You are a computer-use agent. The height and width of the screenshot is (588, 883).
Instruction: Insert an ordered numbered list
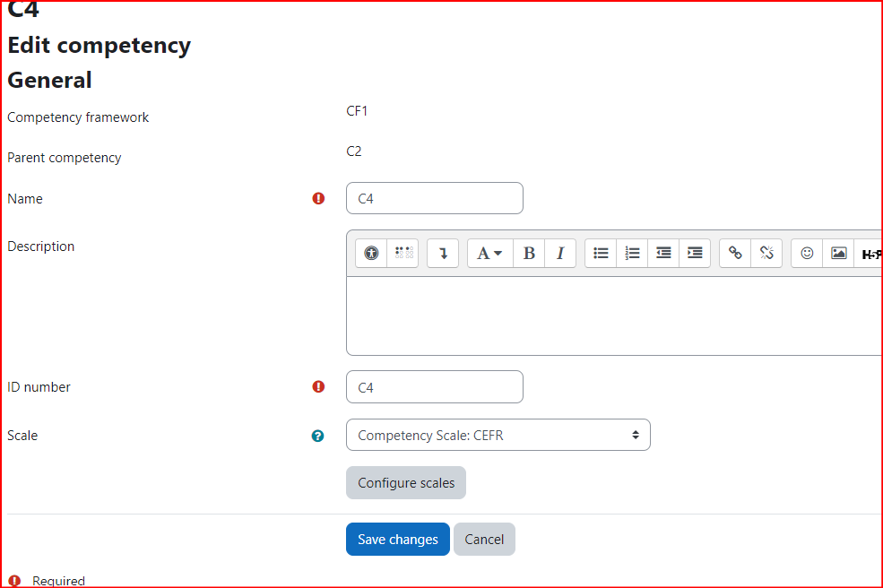[632, 254]
